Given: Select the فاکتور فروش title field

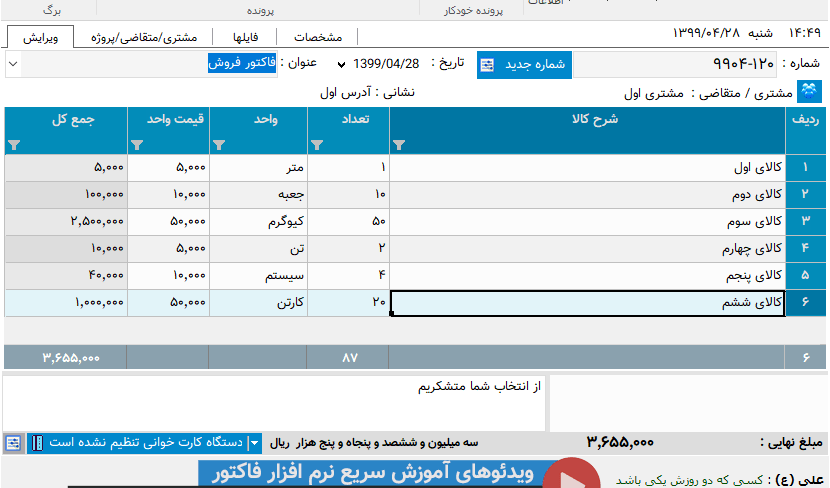Looking at the screenshot, I should 242,63.
